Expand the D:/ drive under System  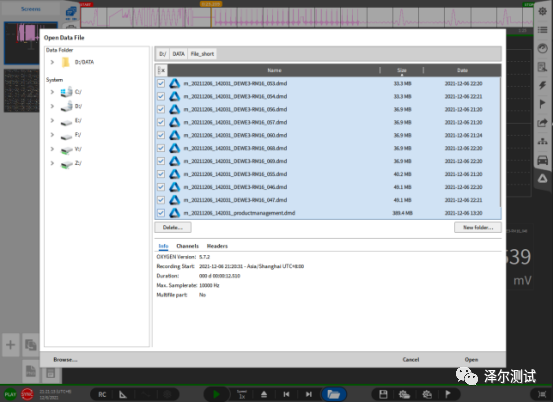(52, 106)
